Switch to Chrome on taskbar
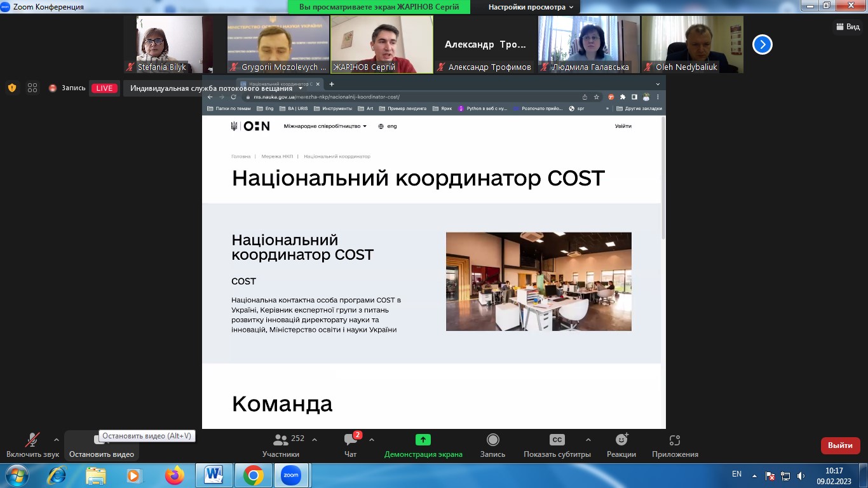Viewport: 868px width, 488px height. point(253,475)
